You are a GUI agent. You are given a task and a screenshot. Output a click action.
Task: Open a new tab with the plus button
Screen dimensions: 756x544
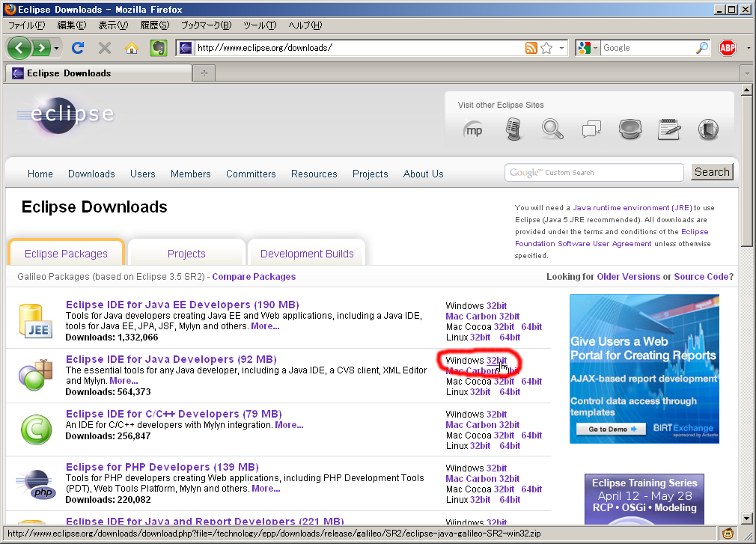point(204,73)
